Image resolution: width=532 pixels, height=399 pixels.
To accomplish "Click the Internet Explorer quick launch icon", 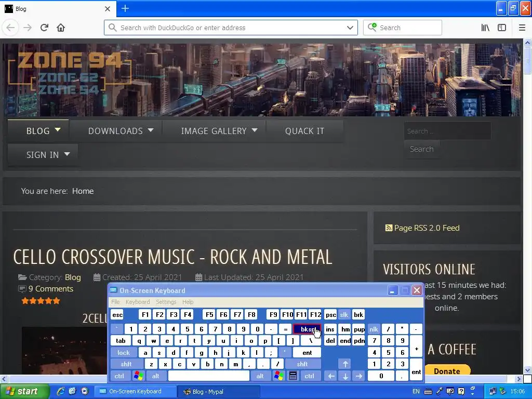I will click(x=61, y=391).
